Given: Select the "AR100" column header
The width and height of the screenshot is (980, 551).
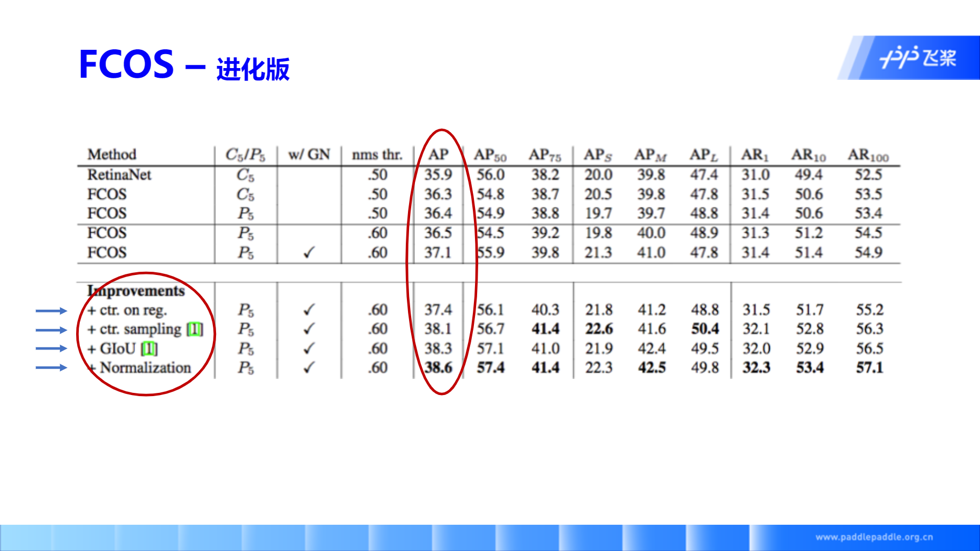Looking at the screenshot, I should click(868, 155).
